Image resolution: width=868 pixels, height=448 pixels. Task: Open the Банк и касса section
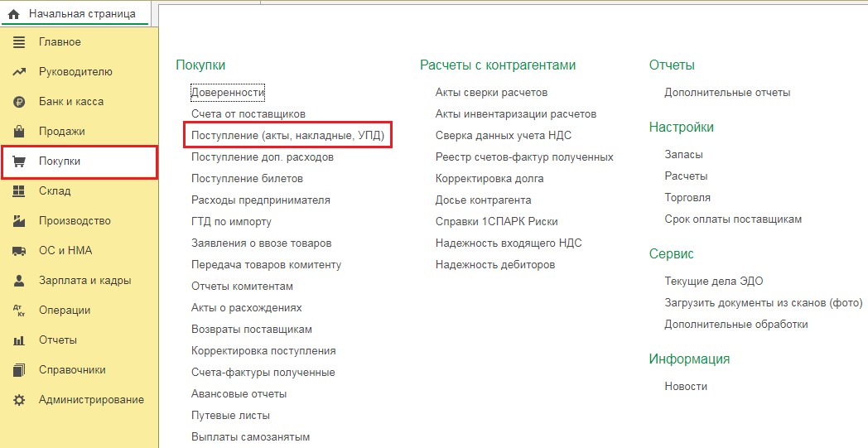[x=71, y=102]
